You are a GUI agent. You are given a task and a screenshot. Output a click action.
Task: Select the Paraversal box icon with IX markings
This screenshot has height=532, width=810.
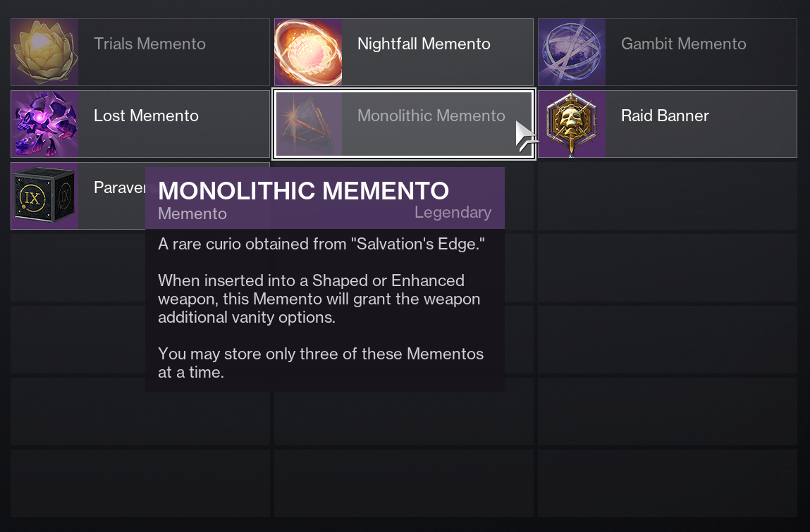pyautogui.click(x=44, y=195)
